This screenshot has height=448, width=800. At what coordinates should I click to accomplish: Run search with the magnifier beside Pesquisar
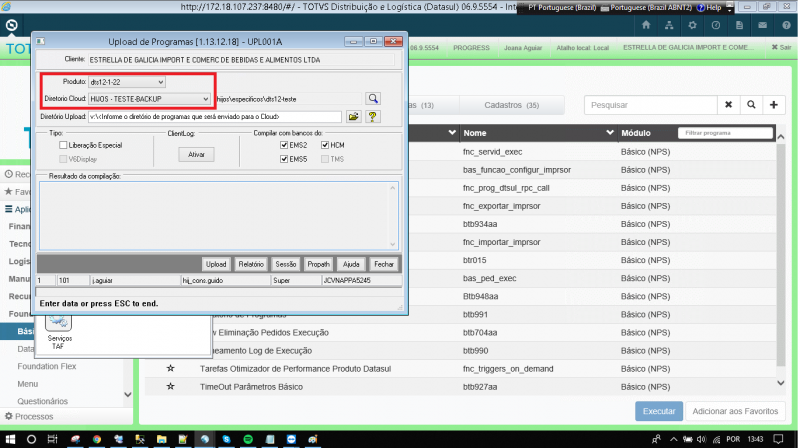[751, 105]
